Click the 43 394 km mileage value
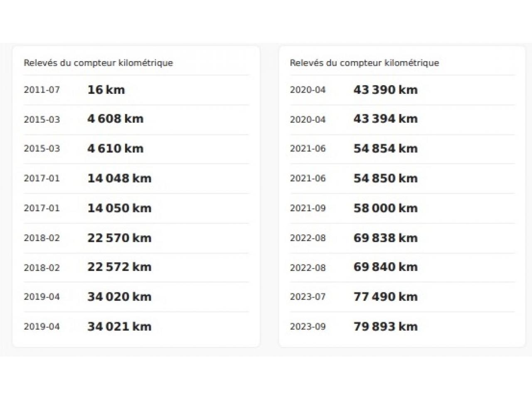This screenshot has width=532, height=399. (x=385, y=119)
